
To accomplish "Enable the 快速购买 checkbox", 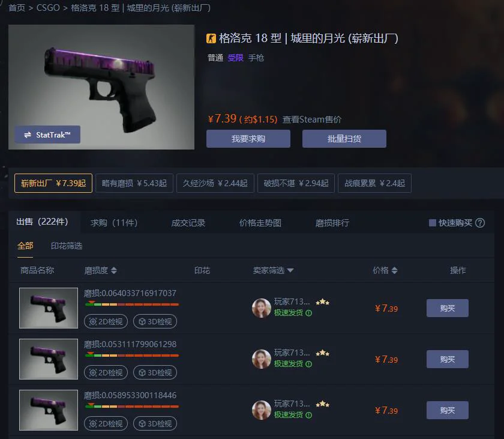I will (433, 223).
